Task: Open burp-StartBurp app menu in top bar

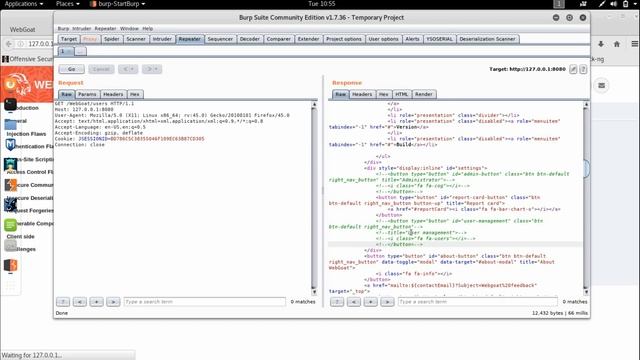Action: click(x=118, y=4)
